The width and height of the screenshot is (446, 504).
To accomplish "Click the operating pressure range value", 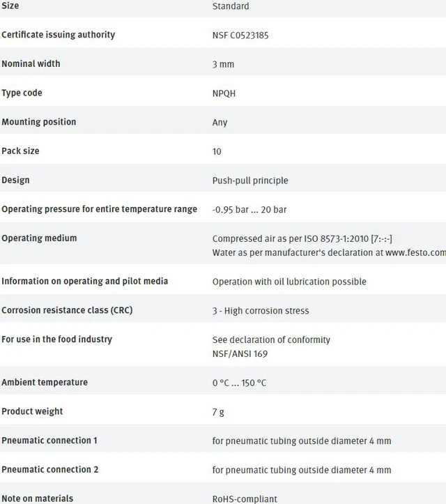I will tap(249, 210).
